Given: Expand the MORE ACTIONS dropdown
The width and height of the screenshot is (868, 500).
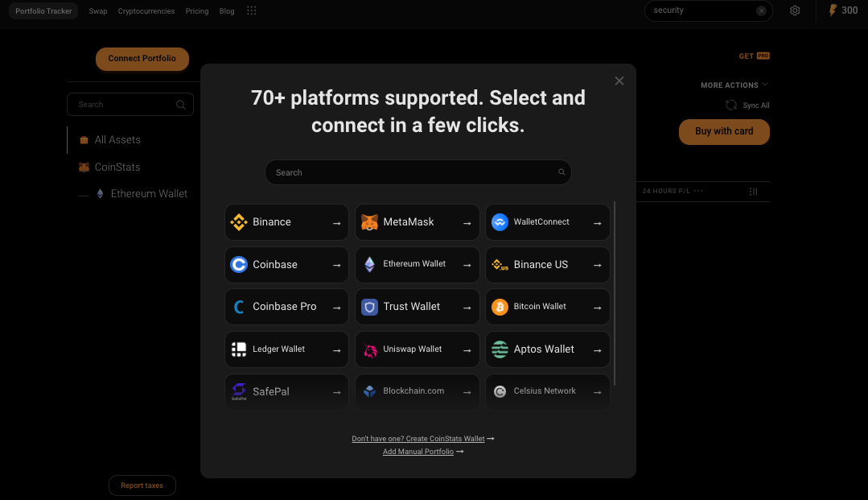Looking at the screenshot, I should click(732, 85).
